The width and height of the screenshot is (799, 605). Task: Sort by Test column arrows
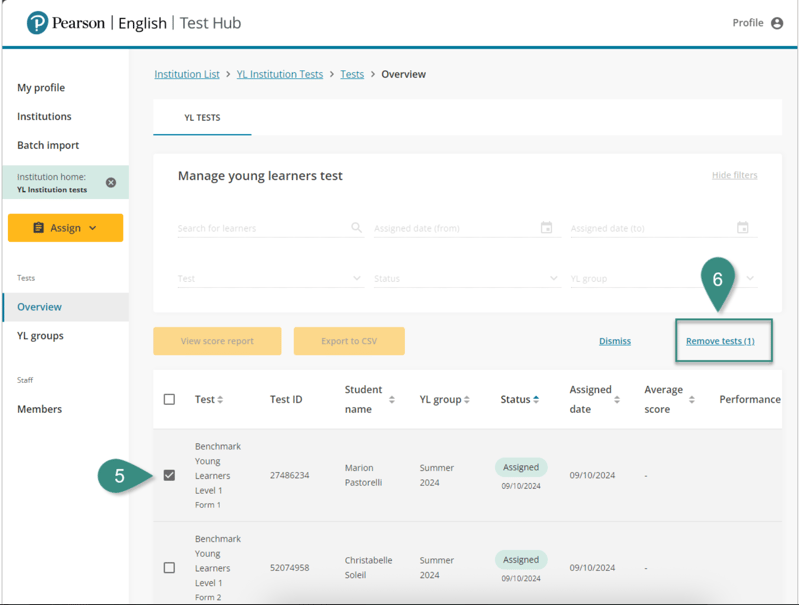(220, 400)
